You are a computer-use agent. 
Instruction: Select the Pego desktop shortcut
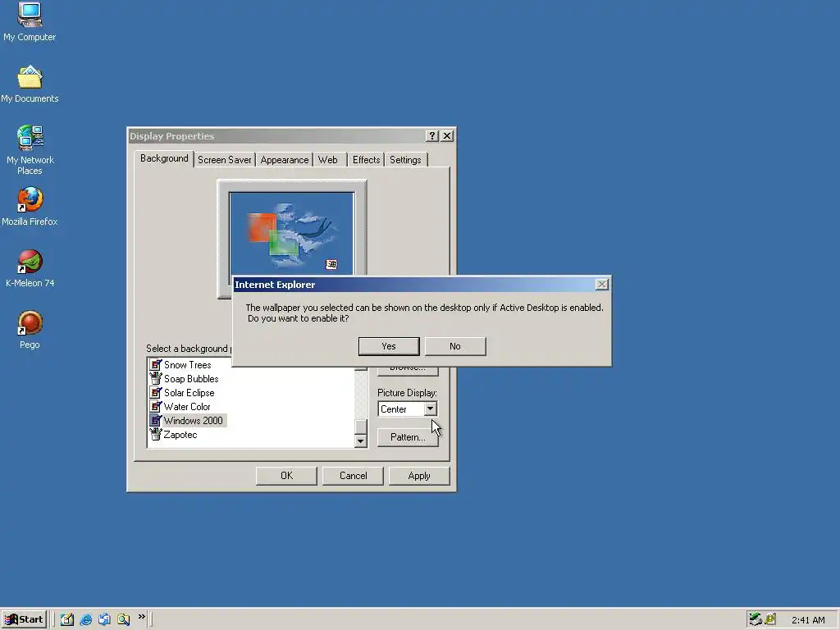click(30, 330)
